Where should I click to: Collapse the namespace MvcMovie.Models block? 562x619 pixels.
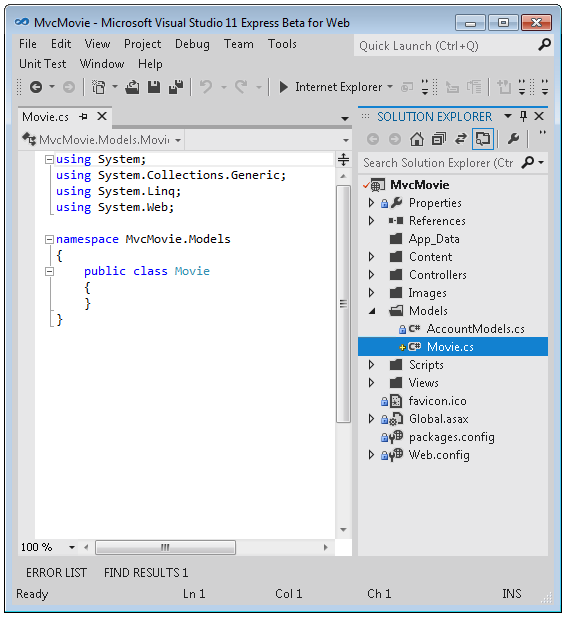[x=49, y=239]
